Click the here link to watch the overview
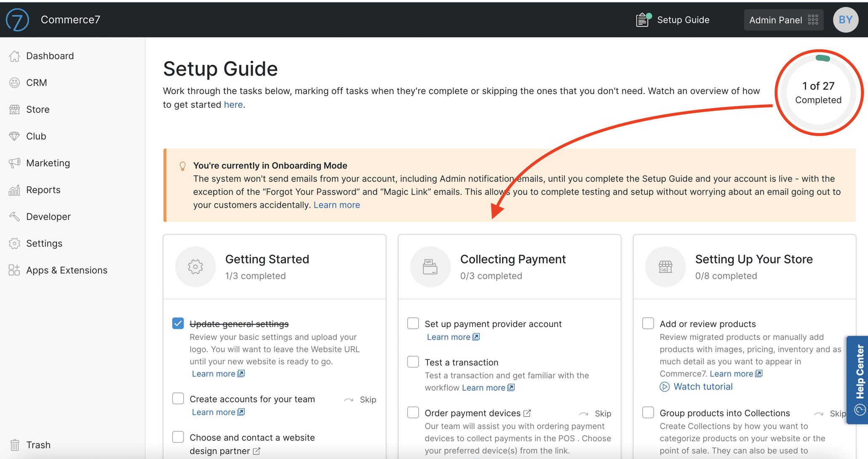The image size is (868, 459). (233, 105)
